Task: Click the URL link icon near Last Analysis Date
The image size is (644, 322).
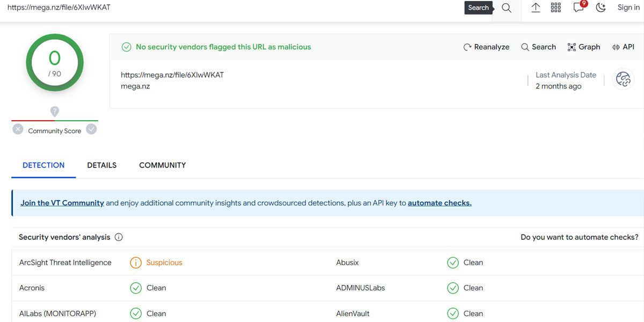Action: pos(623,79)
